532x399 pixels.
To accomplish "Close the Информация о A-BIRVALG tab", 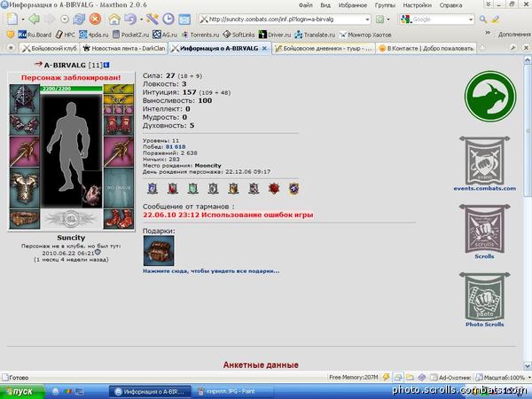I will coord(264,49).
